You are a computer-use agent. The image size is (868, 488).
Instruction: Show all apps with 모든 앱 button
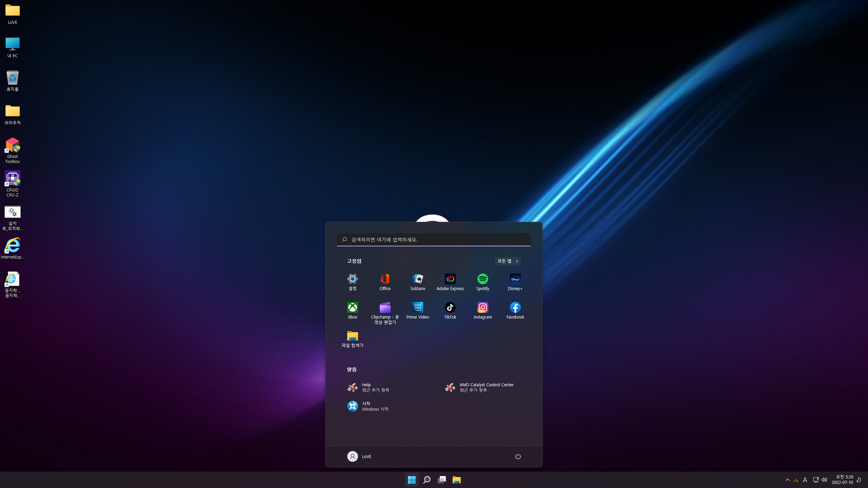[x=508, y=261]
